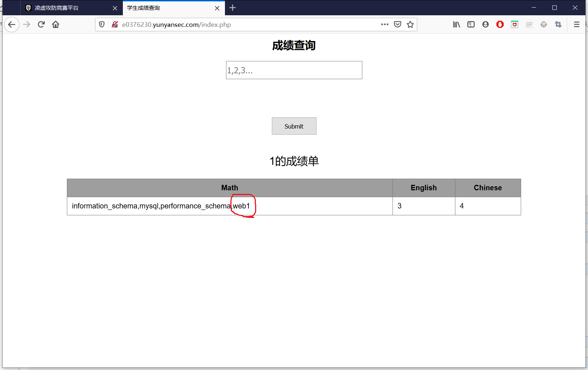Close the browser window
This screenshot has height=370, width=588.
point(575,8)
